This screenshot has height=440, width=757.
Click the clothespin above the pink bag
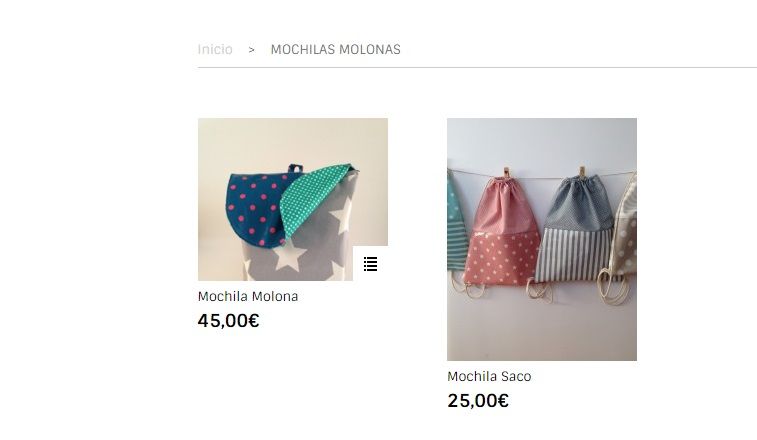pyautogui.click(x=506, y=173)
